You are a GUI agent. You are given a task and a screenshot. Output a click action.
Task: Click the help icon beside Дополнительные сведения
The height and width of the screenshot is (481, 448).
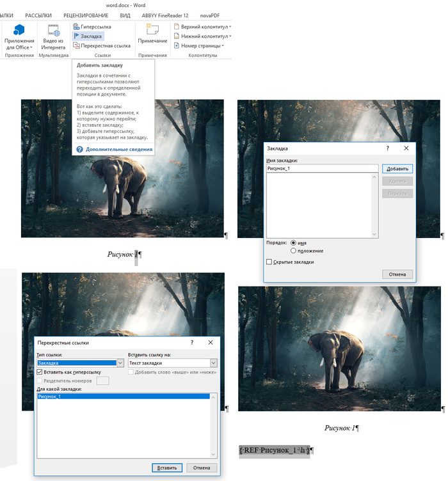tap(79, 150)
